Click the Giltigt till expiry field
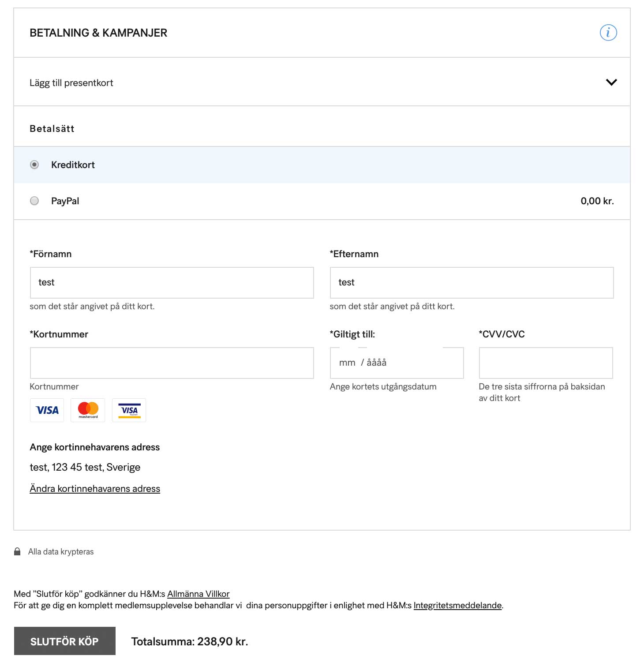 click(x=397, y=363)
